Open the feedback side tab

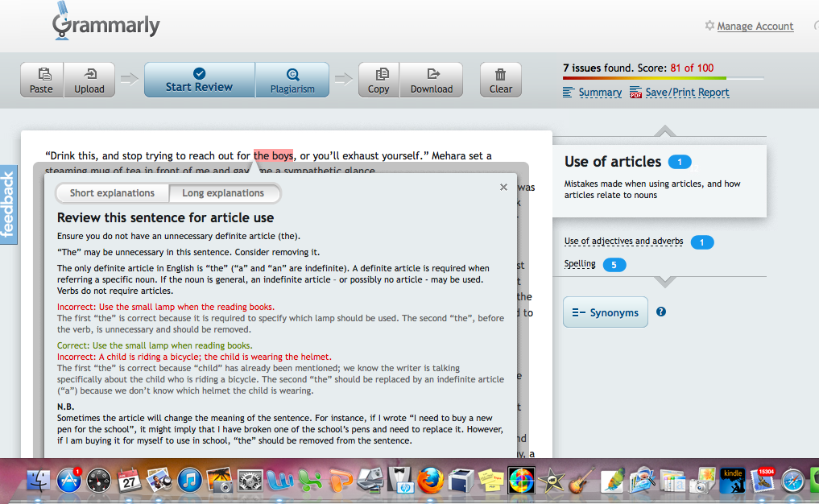(x=8, y=204)
